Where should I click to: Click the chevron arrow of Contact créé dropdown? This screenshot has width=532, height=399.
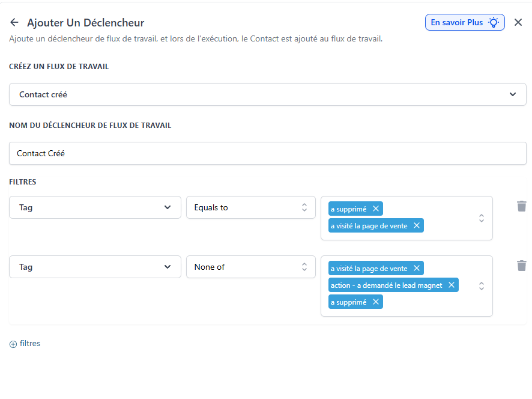513,94
